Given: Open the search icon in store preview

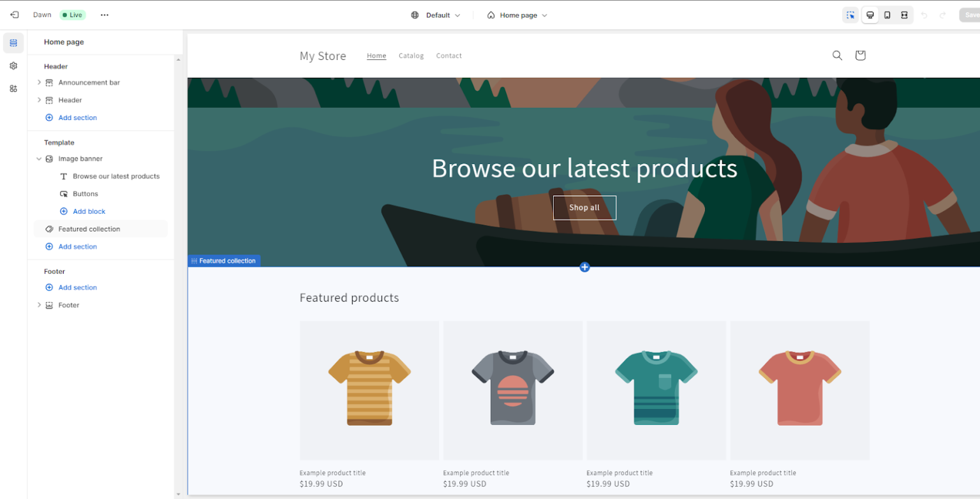Looking at the screenshot, I should point(836,55).
